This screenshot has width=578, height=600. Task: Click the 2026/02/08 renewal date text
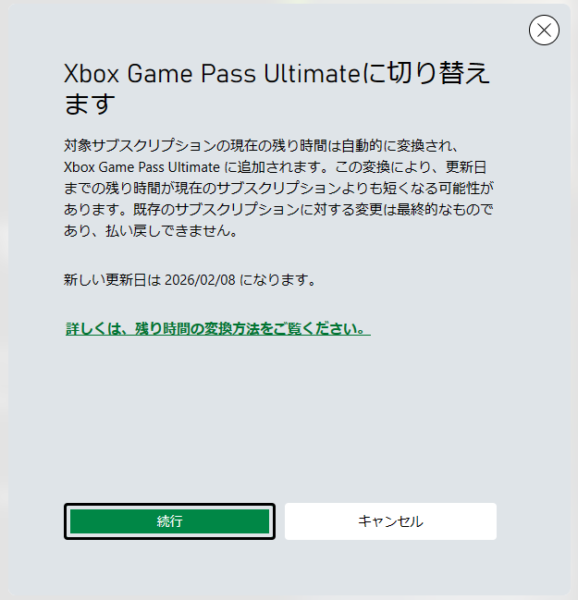click(x=200, y=280)
